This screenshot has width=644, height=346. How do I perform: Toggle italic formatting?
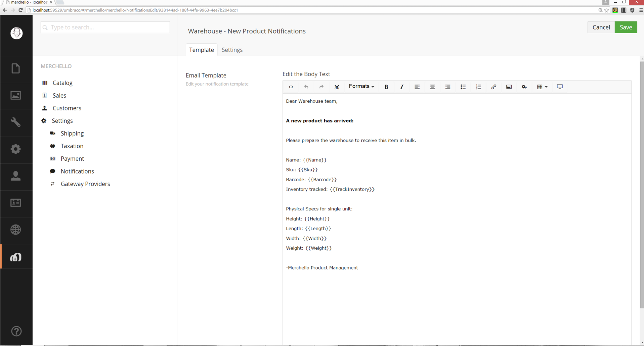coord(401,87)
